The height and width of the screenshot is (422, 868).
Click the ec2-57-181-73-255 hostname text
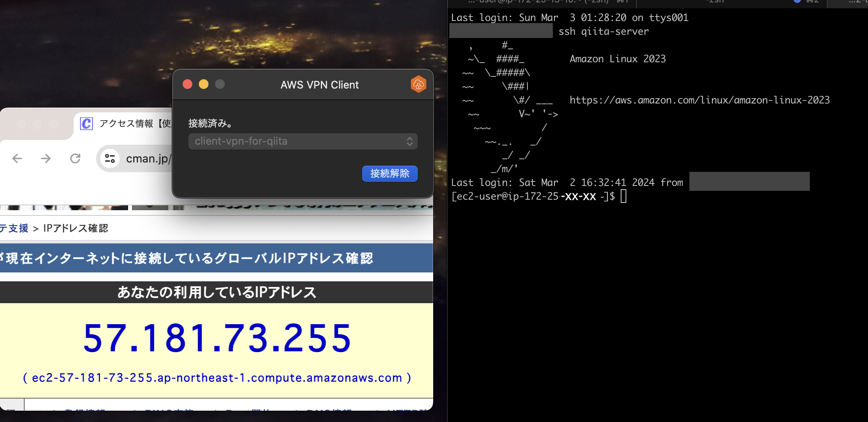click(x=217, y=378)
